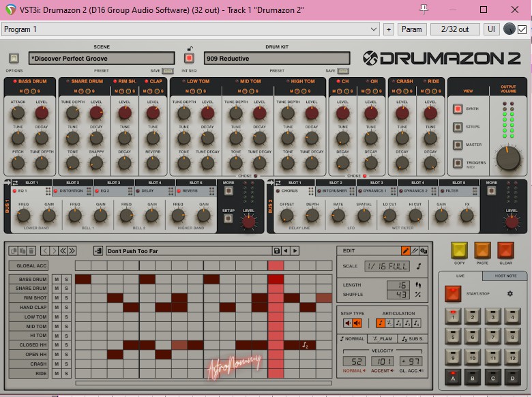Viewport: 532px width, 397px height.
Task: Go to next pattern preset
Action: [295, 251]
